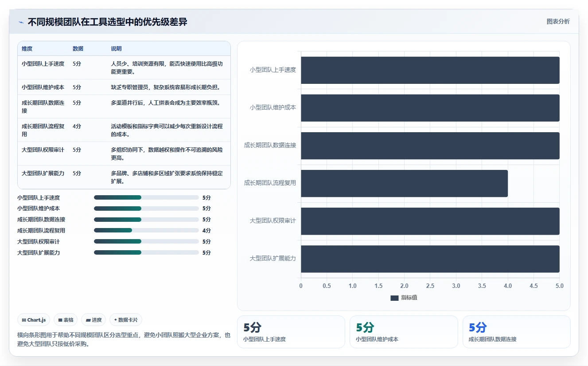This screenshot has height=366, width=588.
Task: Click the 成长期团队数据连接 chart bar
Action: (430, 146)
